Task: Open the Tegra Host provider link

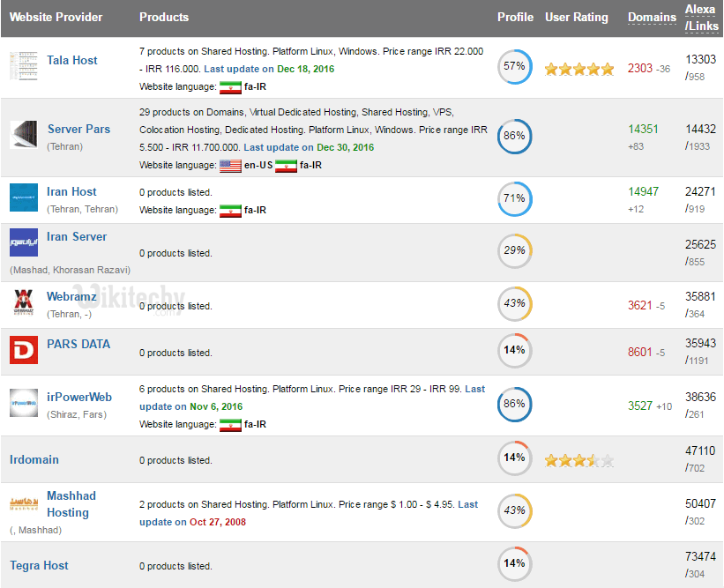Action: tap(39, 565)
